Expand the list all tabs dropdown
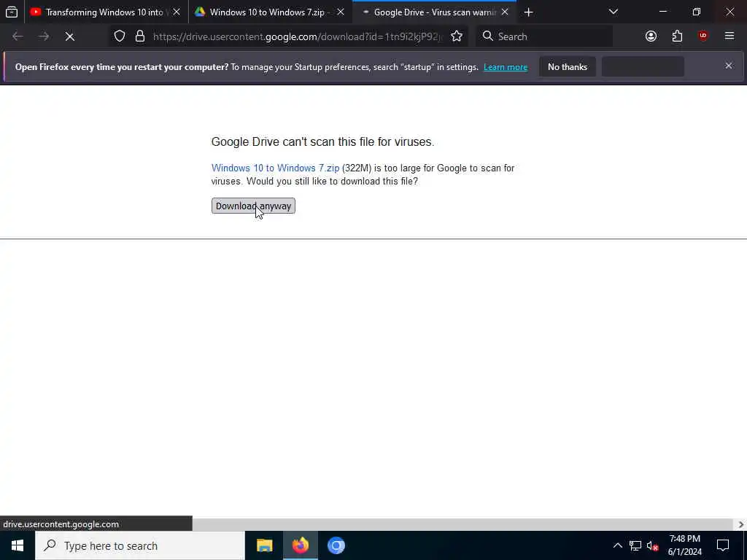This screenshot has width=747, height=560. [613, 12]
